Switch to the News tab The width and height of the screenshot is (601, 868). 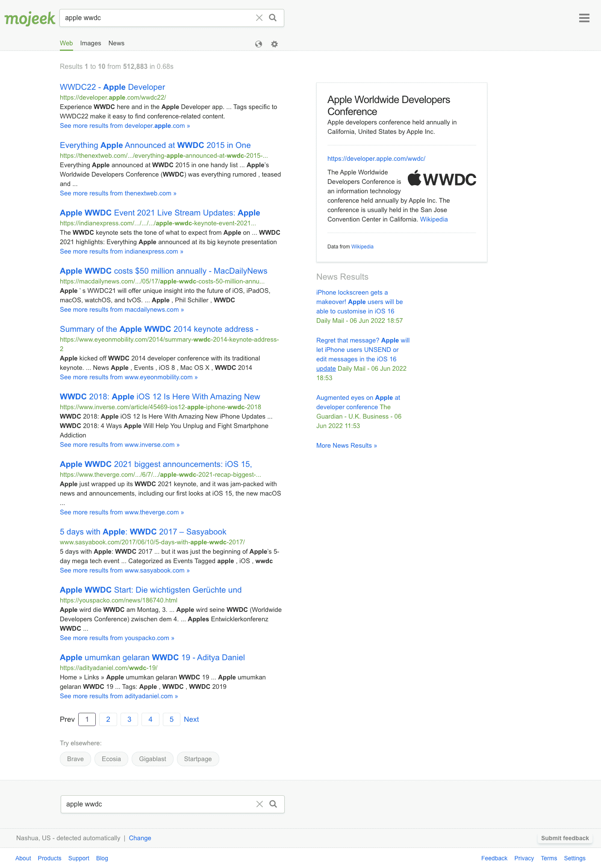coord(116,43)
